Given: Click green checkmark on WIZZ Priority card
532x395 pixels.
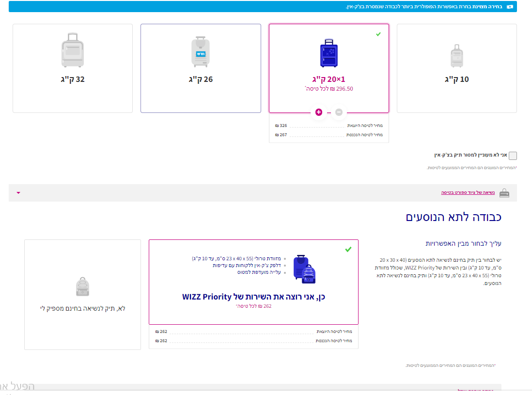Looking at the screenshot, I should pyautogui.click(x=348, y=250).
